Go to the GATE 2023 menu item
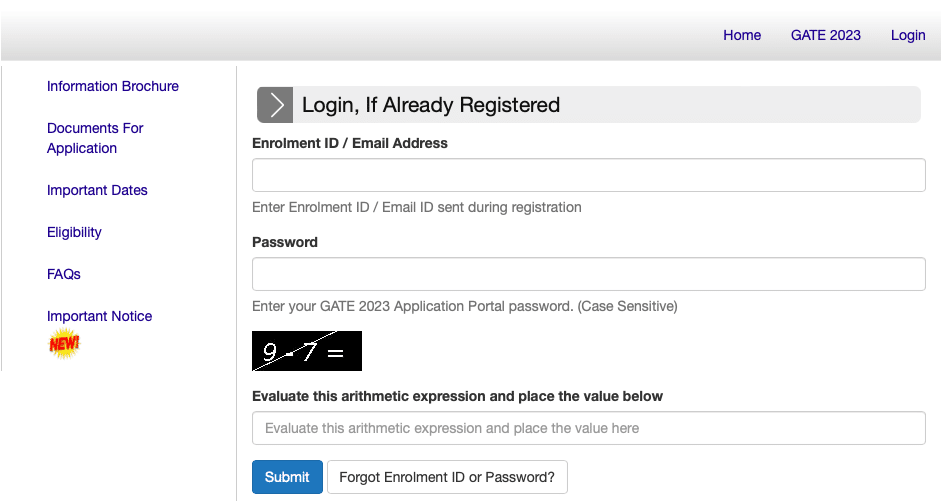The image size is (947, 501). [x=825, y=35]
